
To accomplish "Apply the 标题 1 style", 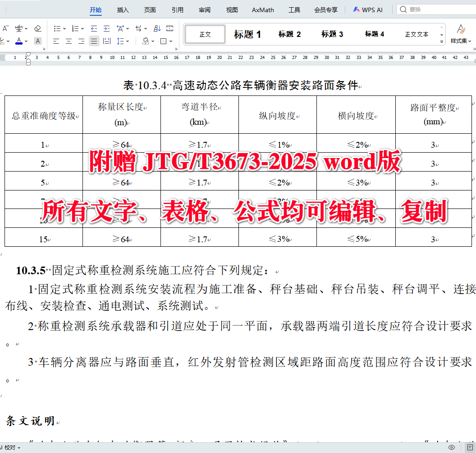I will 247,34.
